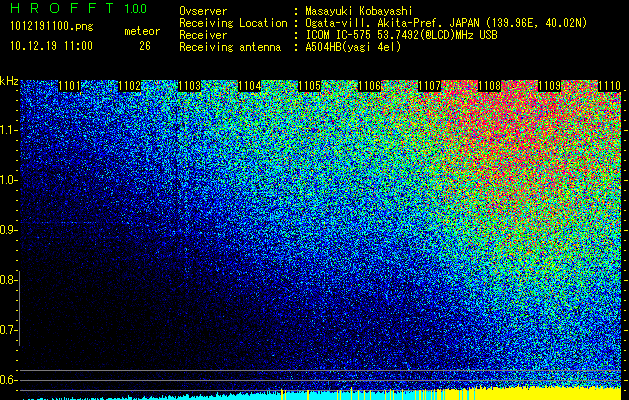
Task: Click the 1102 time marker
Action: tap(130, 86)
